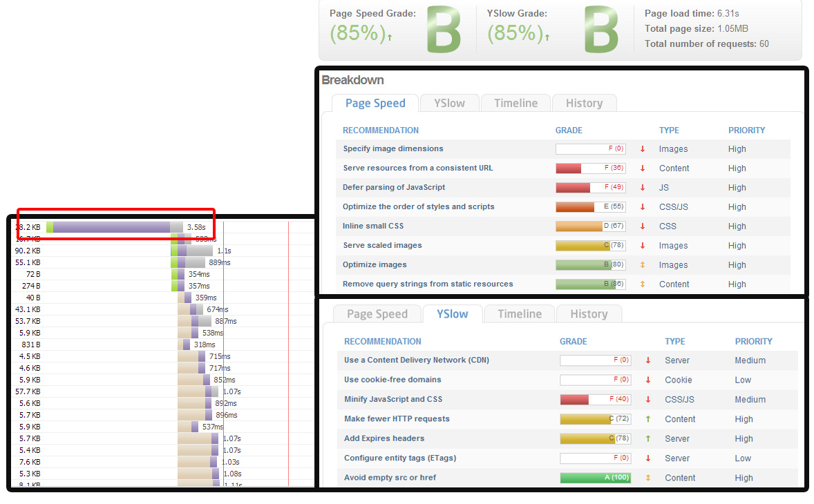This screenshot has height=504, width=814.
Task: Open Serve scaled images recommendation link
Action: point(382,245)
